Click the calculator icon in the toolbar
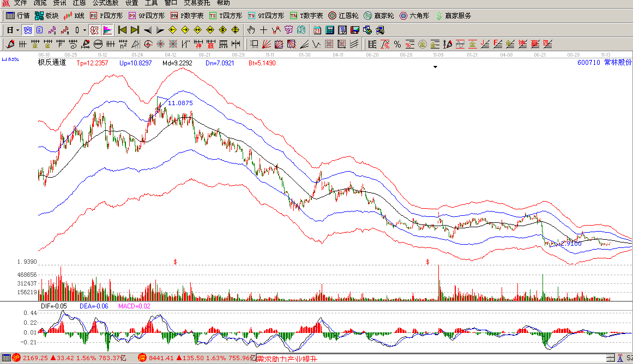The width and height of the screenshot is (633, 364). click(x=330, y=29)
